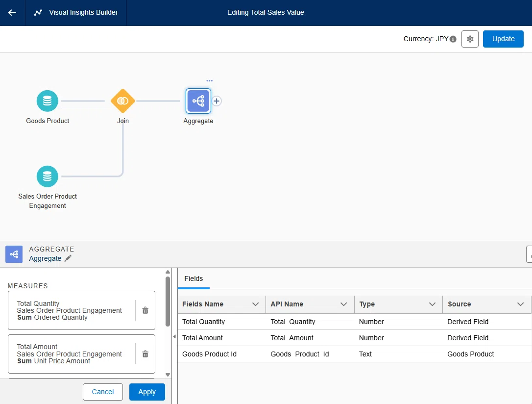Open the Total Amount measure card
The height and width of the screenshot is (404, 532).
81,354
